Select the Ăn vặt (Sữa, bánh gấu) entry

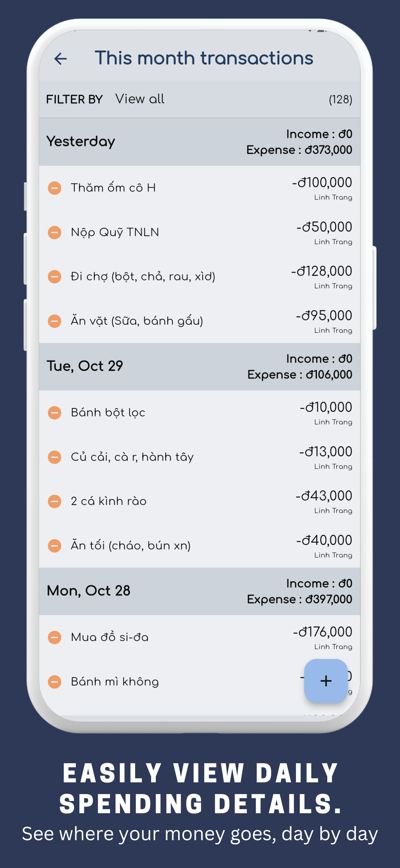coord(137,321)
